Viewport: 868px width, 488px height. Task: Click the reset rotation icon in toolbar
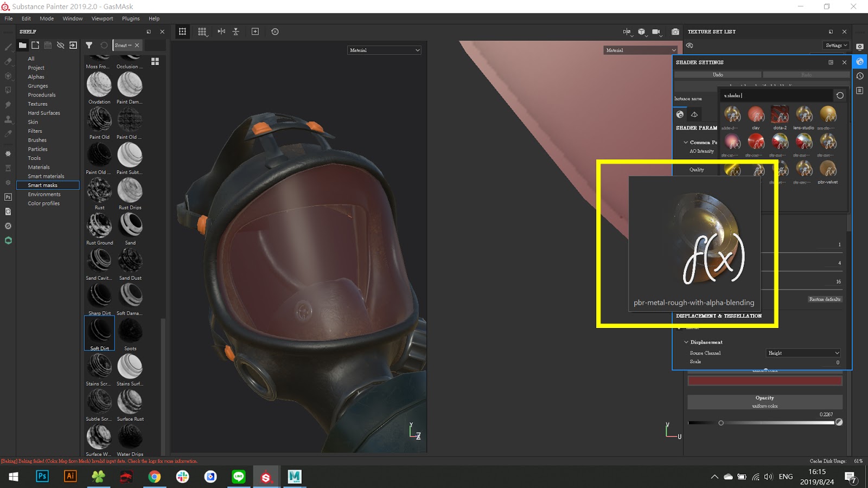(275, 31)
